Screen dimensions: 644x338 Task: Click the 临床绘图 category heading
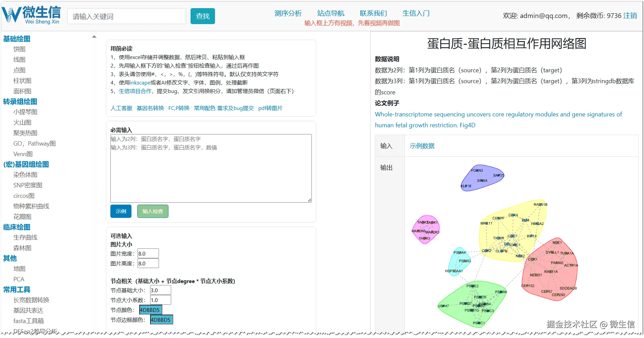pos(17,227)
